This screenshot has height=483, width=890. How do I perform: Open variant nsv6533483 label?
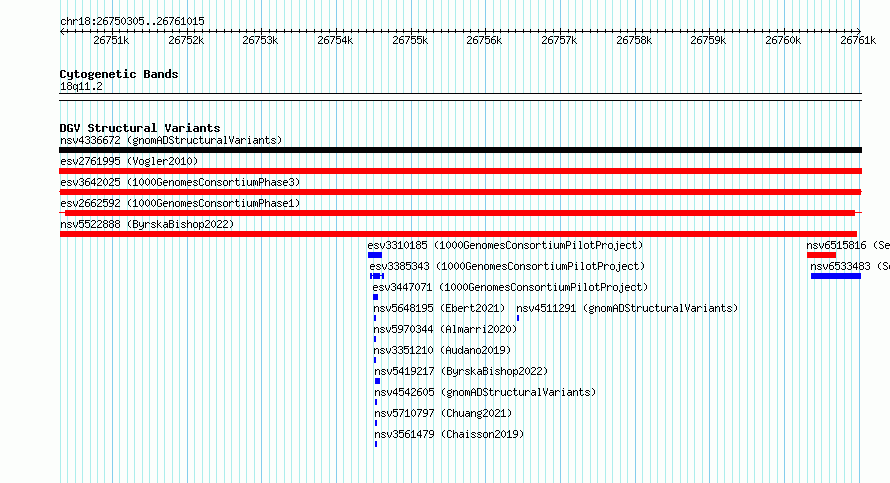click(x=850, y=266)
